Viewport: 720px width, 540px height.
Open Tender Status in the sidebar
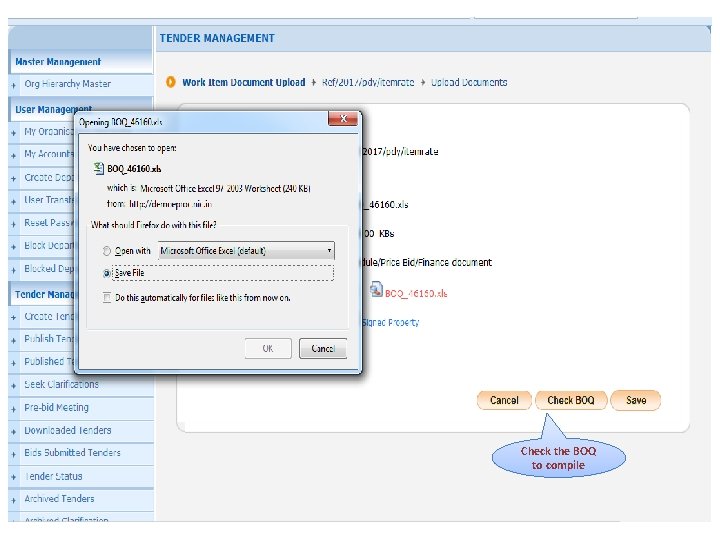(x=54, y=476)
